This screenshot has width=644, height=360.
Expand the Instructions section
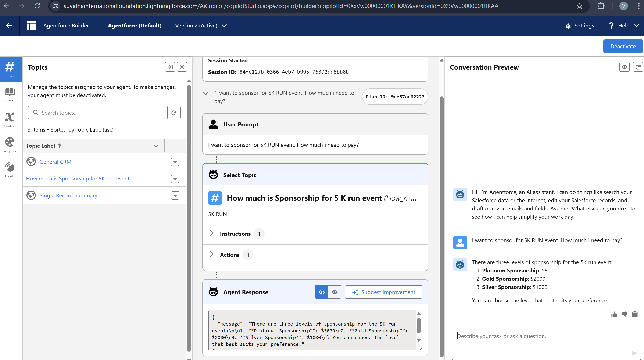pyautogui.click(x=211, y=234)
